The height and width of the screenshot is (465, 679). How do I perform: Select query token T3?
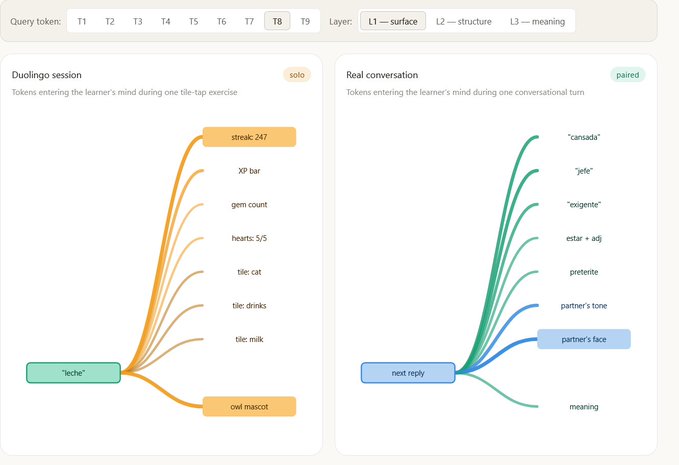(x=138, y=21)
